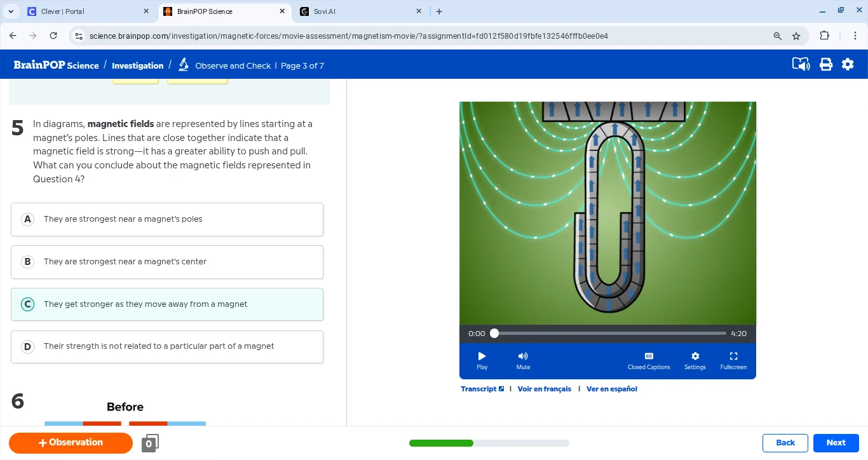Pick answer D strength not related
The width and height of the screenshot is (868, 460).
point(167,347)
